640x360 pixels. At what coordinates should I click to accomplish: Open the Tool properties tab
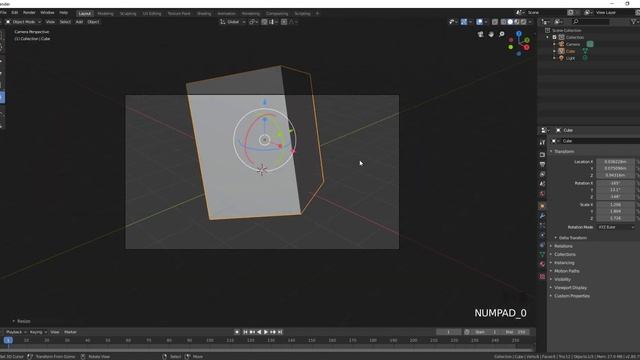[542, 142]
